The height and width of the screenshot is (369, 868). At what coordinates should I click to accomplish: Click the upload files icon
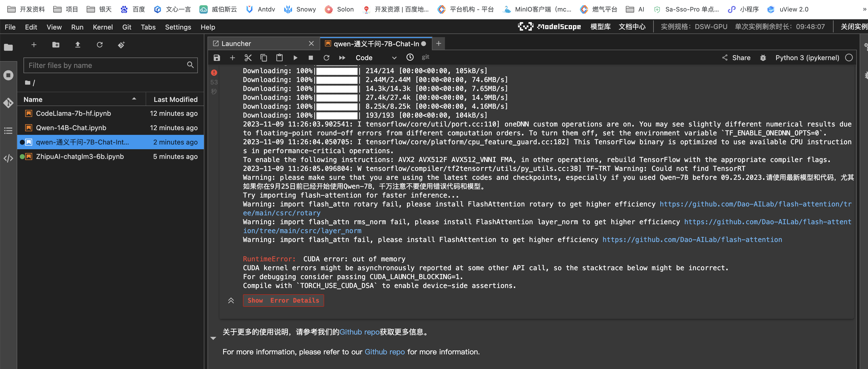coord(78,44)
